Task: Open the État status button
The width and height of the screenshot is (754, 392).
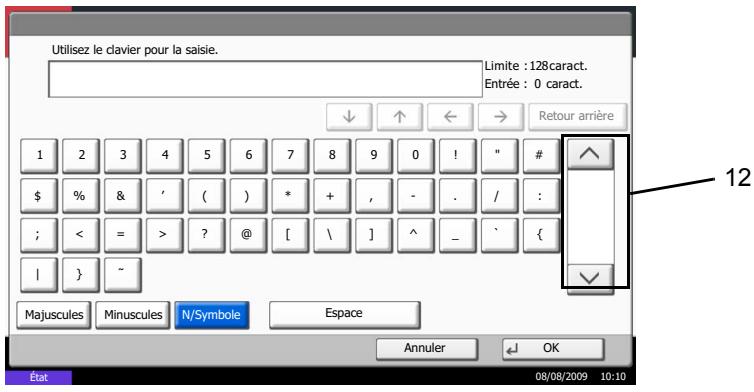Action: coord(38,377)
